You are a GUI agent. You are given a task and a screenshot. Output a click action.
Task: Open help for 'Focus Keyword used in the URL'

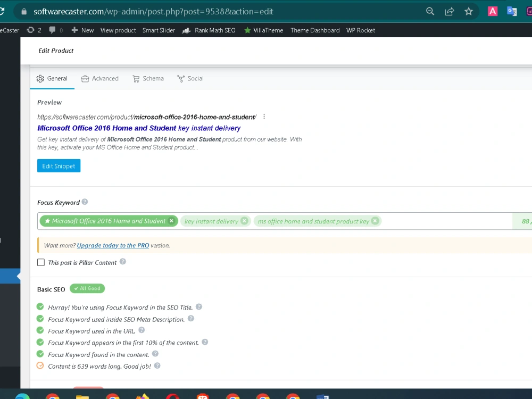click(x=142, y=330)
